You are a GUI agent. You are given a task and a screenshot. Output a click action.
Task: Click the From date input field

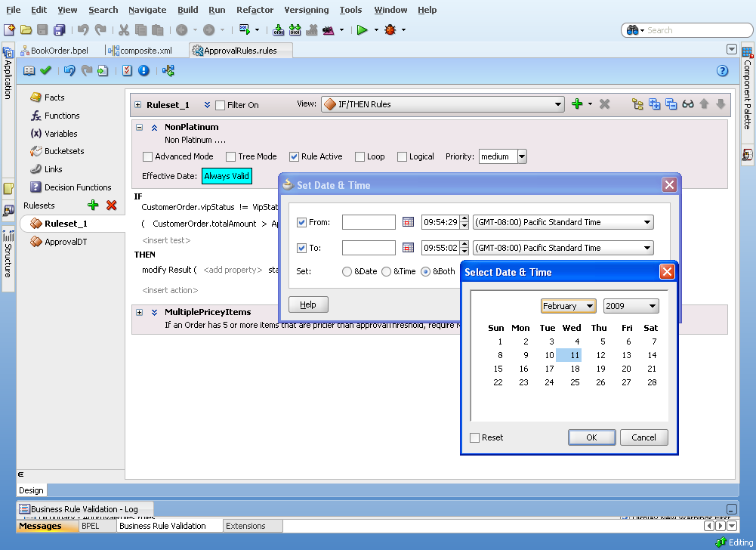point(369,222)
